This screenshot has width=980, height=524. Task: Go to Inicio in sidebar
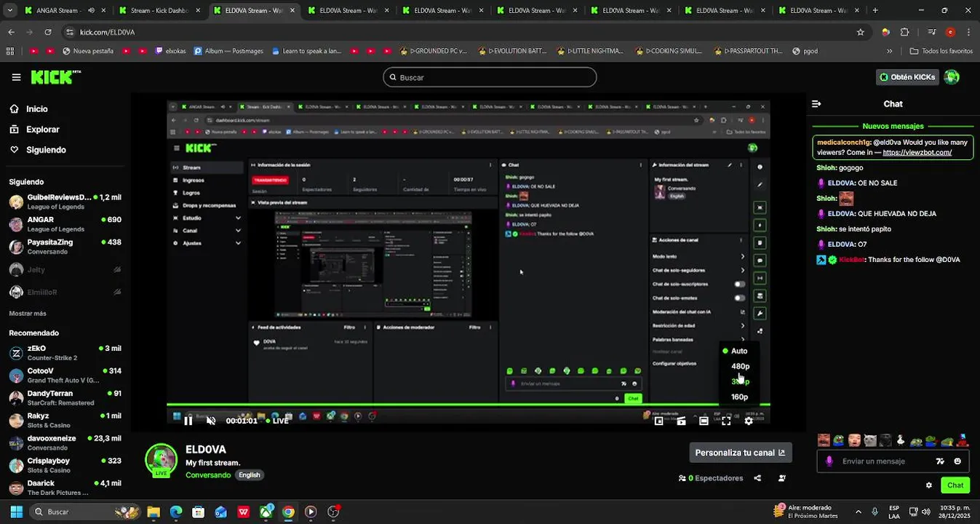coord(29,108)
